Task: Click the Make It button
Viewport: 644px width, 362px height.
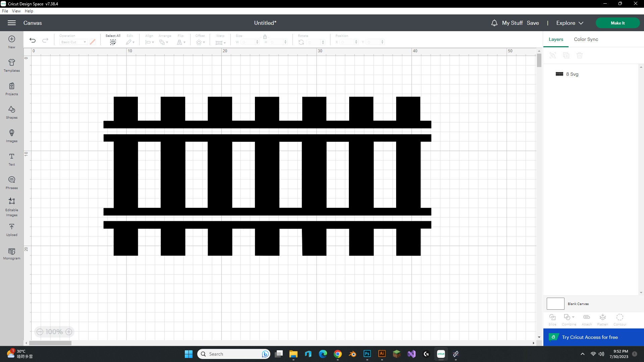Action: [618, 23]
